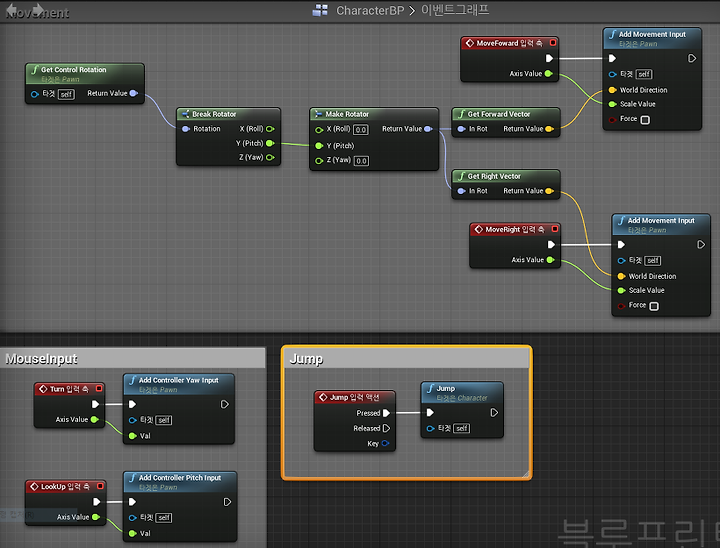Click the 이벤트그래프 breadcrumb
The image size is (720, 548).
(x=455, y=10)
